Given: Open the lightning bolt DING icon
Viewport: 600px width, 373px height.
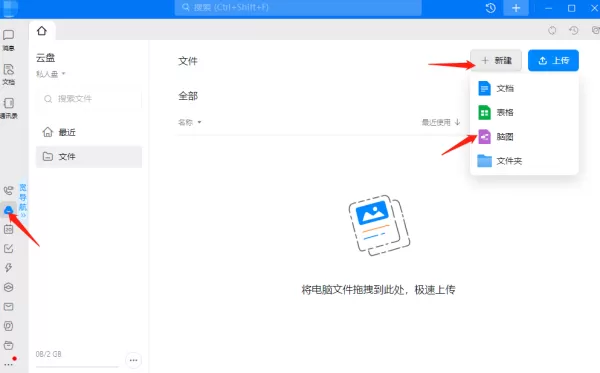Looking at the screenshot, I should point(8,267).
